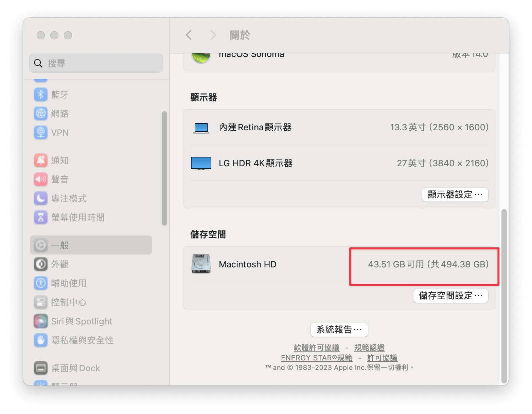This screenshot has height=414, width=532.
Task: Open the 許可協議 link
Action: point(382,358)
